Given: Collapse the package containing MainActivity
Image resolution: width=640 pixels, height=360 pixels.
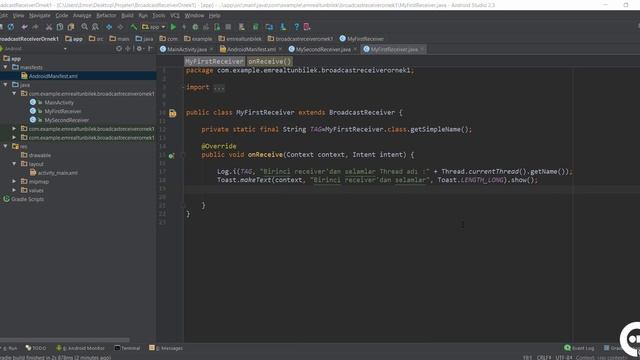Looking at the screenshot, I should click(14, 93).
